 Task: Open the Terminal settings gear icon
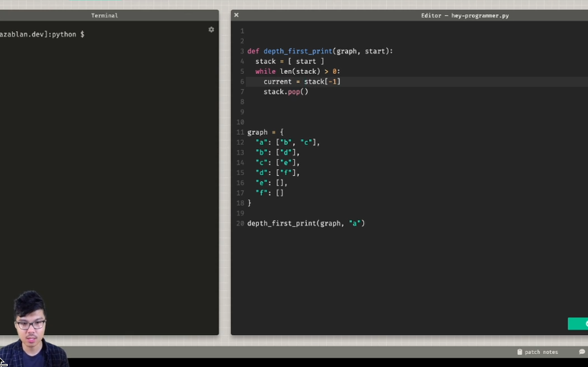click(211, 30)
